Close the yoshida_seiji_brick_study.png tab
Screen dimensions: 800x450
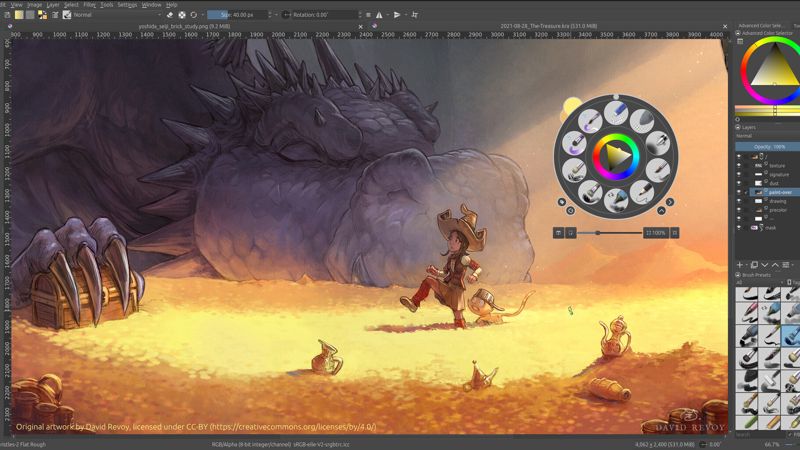[x=361, y=27]
